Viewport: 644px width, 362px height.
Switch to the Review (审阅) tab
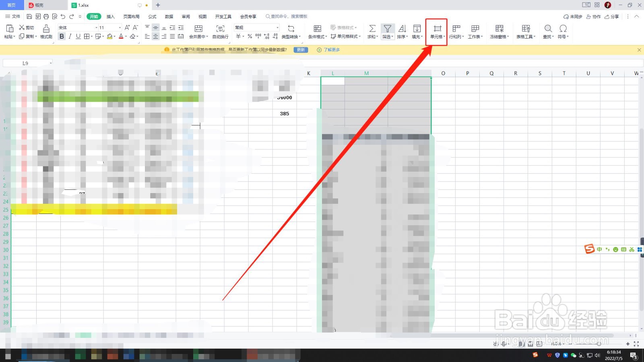tap(186, 16)
